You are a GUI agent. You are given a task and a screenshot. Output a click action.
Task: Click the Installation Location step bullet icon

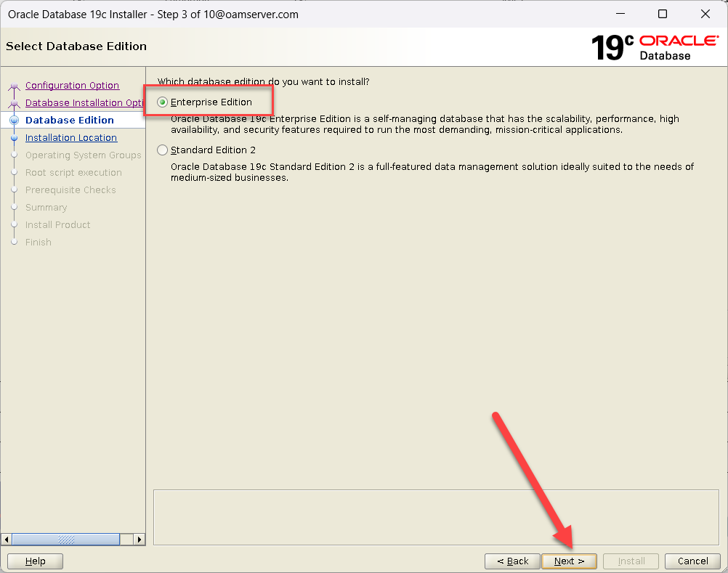14,138
